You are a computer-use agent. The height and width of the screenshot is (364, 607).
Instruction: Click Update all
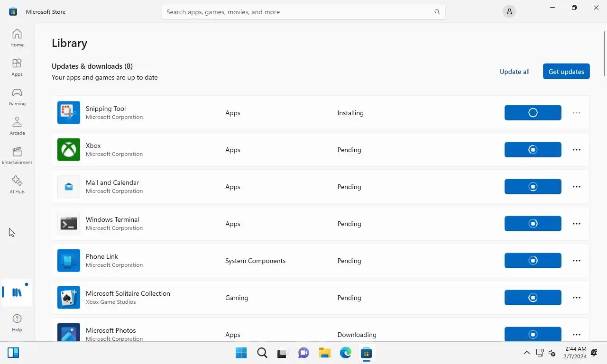pos(515,72)
